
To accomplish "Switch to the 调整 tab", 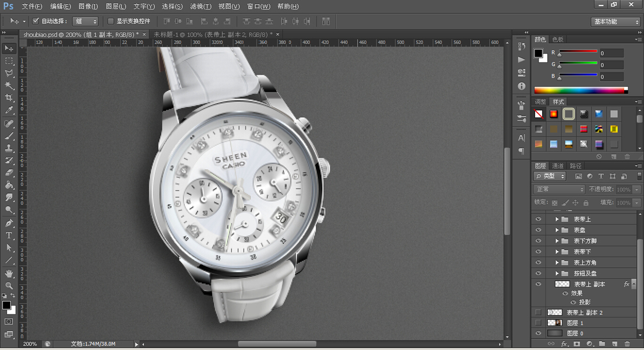I will pyautogui.click(x=540, y=101).
